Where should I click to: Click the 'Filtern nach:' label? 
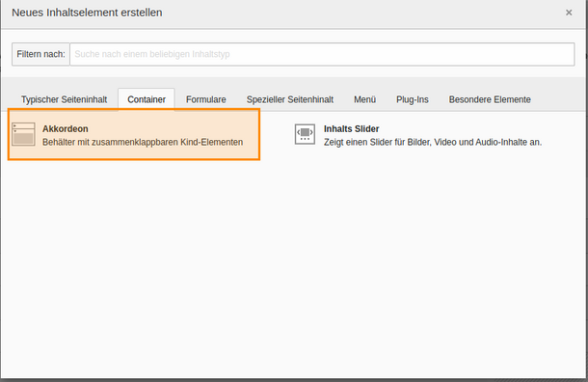pyautogui.click(x=40, y=54)
